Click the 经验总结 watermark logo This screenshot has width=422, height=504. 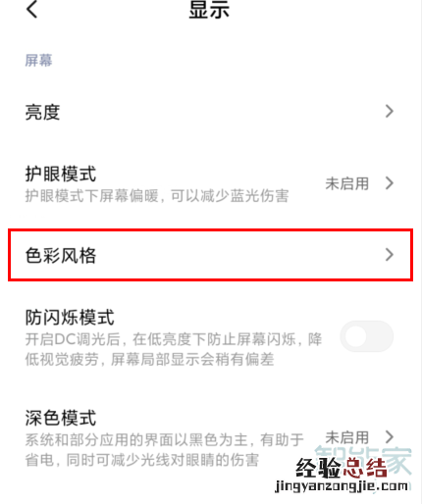[x=342, y=468]
